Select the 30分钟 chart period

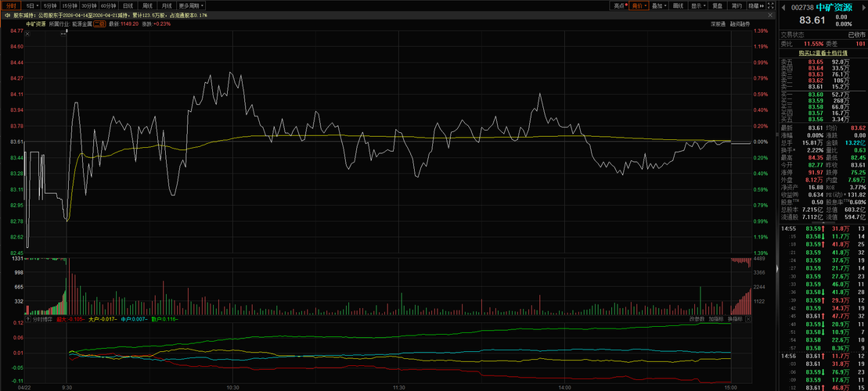click(x=89, y=5)
